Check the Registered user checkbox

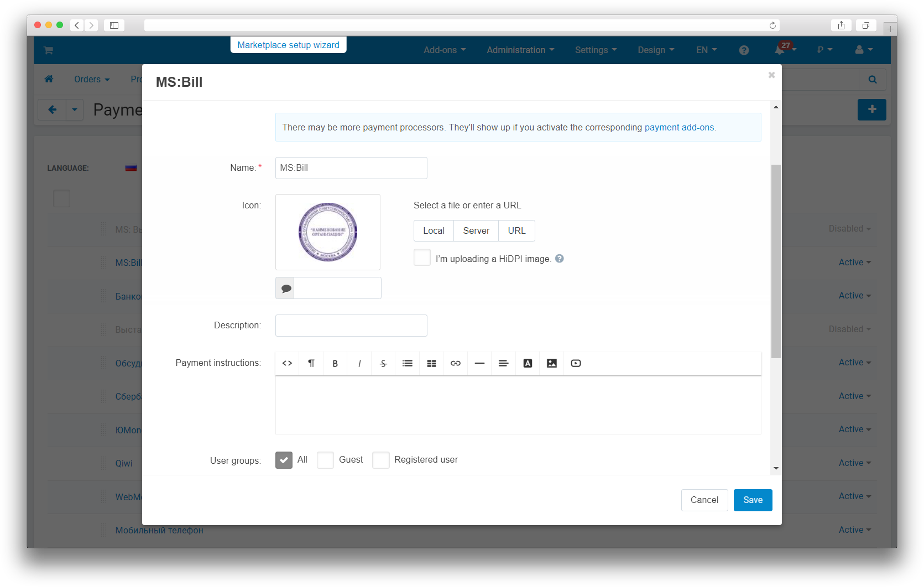point(381,460)
